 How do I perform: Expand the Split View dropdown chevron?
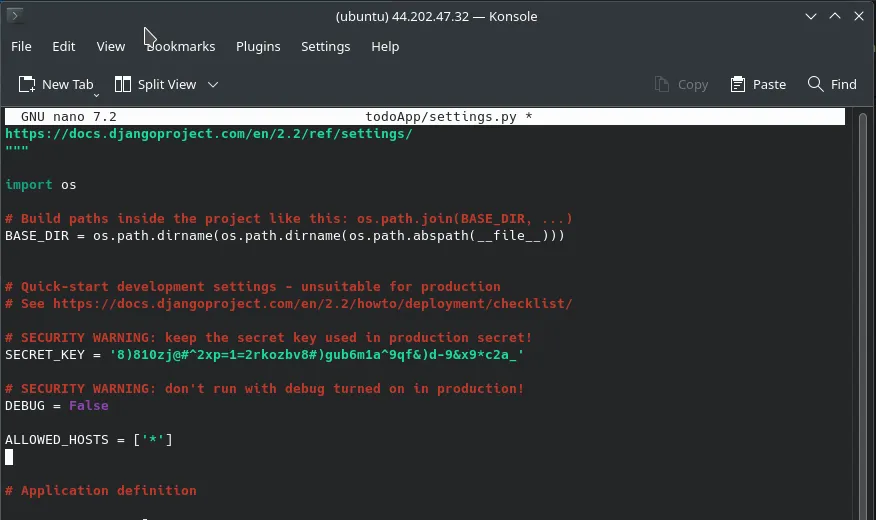pyautogui.click(x=213, y=85)
